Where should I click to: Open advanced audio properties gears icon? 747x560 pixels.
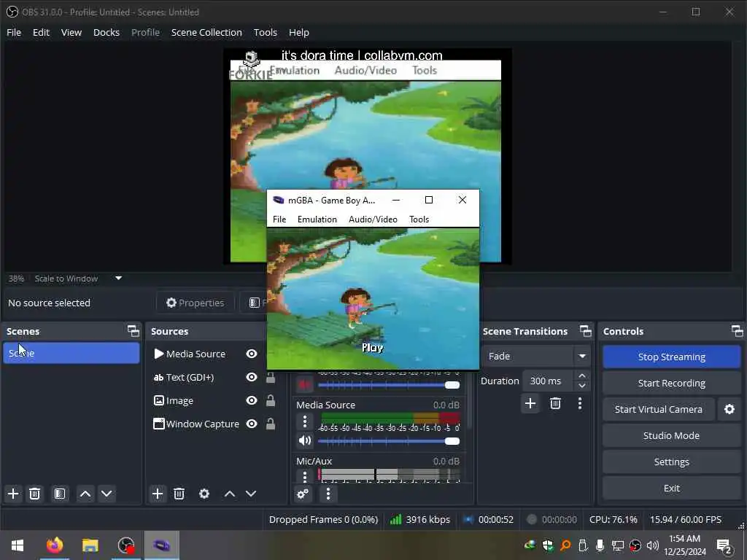coord(303,494)
